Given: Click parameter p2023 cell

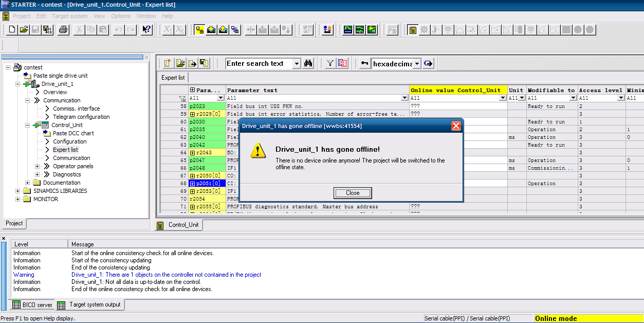Looking at the screenshot, I should pyautogui.click(x=207, y=106).
